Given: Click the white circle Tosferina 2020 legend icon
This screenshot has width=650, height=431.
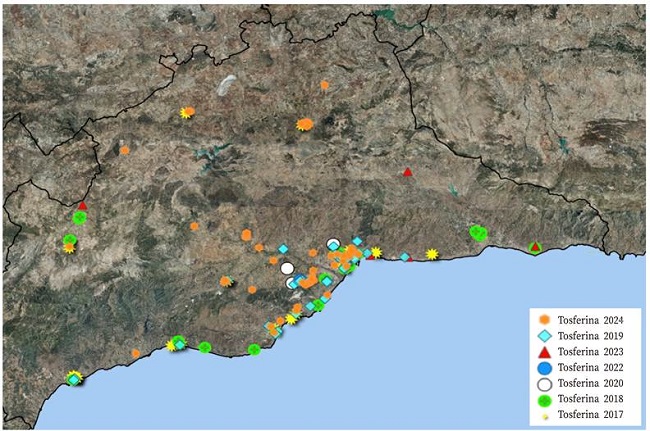Looking at the screenshot, I should click(545, 383).
